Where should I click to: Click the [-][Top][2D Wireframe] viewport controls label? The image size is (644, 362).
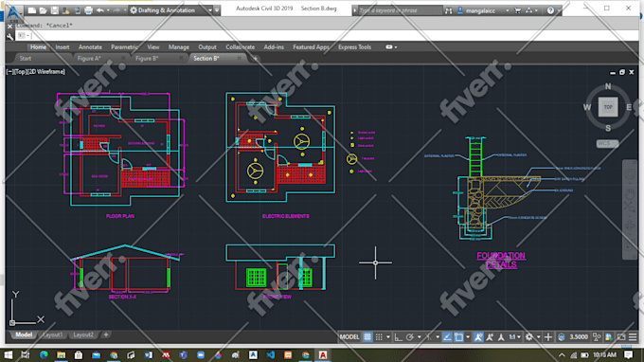click(36, 71)
